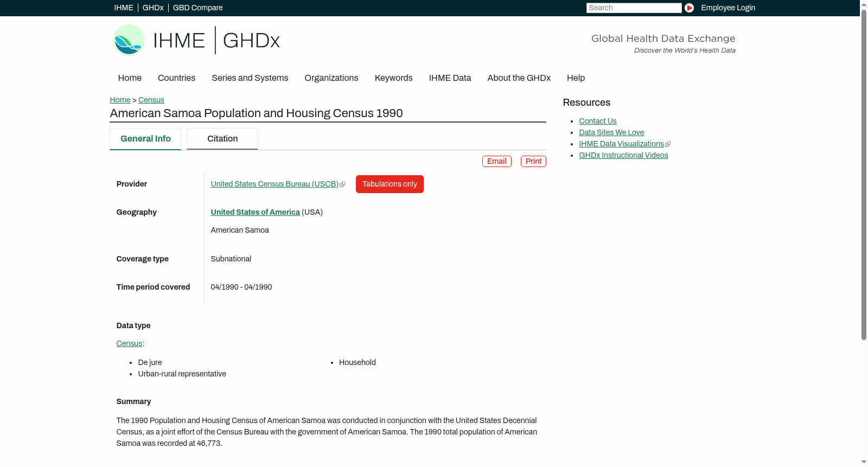Open Contact Us in Resources
868x467 pixels.
click(x=598, y=121)
